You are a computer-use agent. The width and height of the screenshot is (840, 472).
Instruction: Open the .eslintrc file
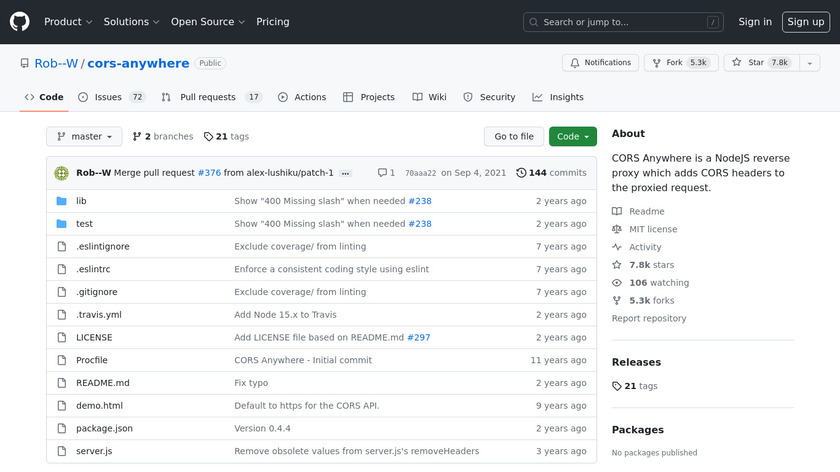93,269
